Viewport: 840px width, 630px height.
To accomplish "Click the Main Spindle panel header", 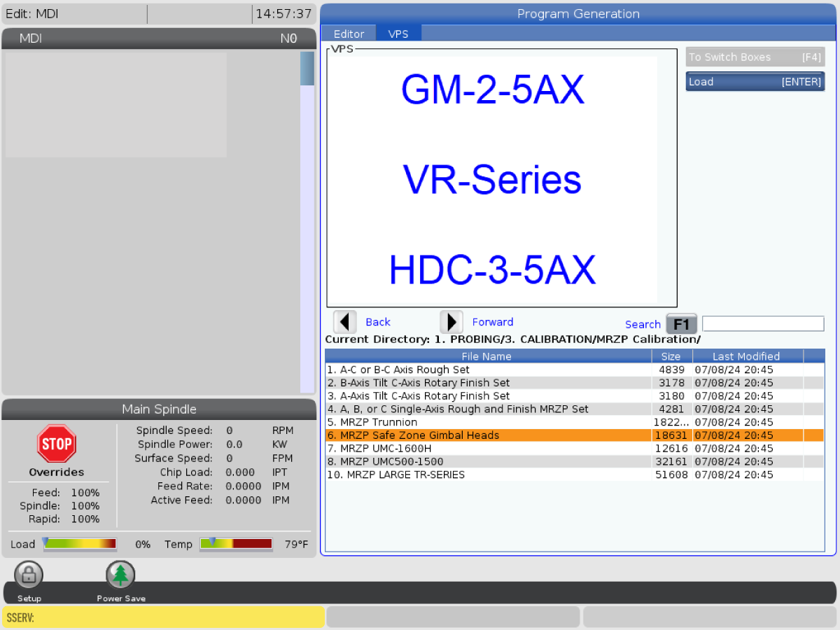I will [x=159, y=409].
